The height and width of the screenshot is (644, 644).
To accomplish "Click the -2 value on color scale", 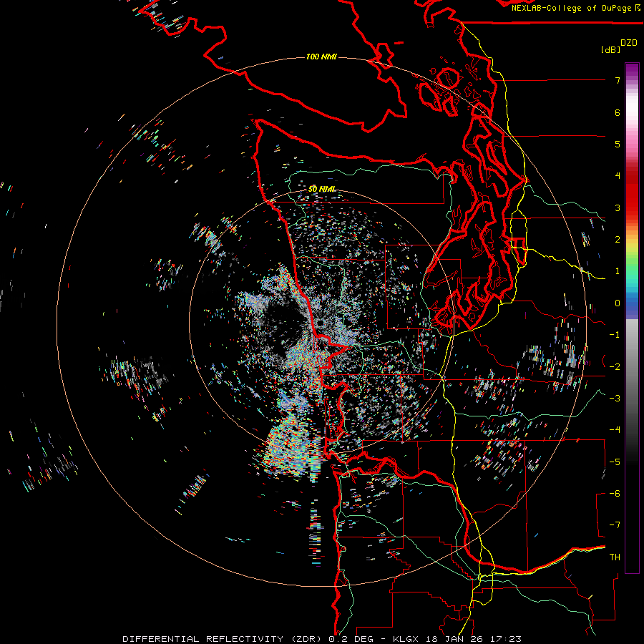I will [615, 367].
